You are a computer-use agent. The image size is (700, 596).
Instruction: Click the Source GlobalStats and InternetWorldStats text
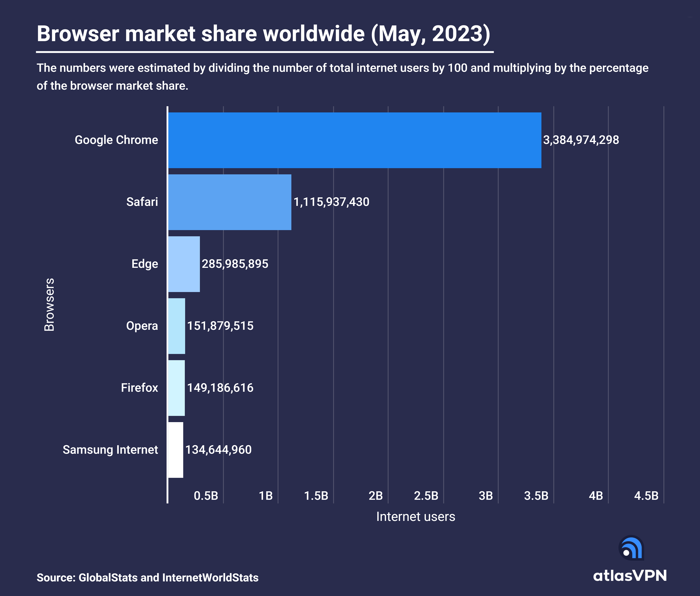pyautogui.click(x=147, y=577)
